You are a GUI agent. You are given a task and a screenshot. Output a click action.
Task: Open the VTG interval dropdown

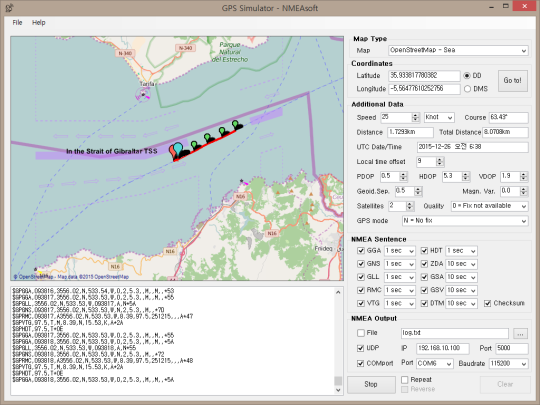click(x=400, y=303)
